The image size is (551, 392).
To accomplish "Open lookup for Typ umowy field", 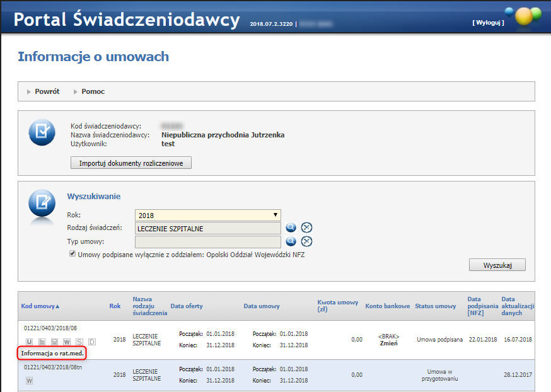I will 291,241.
